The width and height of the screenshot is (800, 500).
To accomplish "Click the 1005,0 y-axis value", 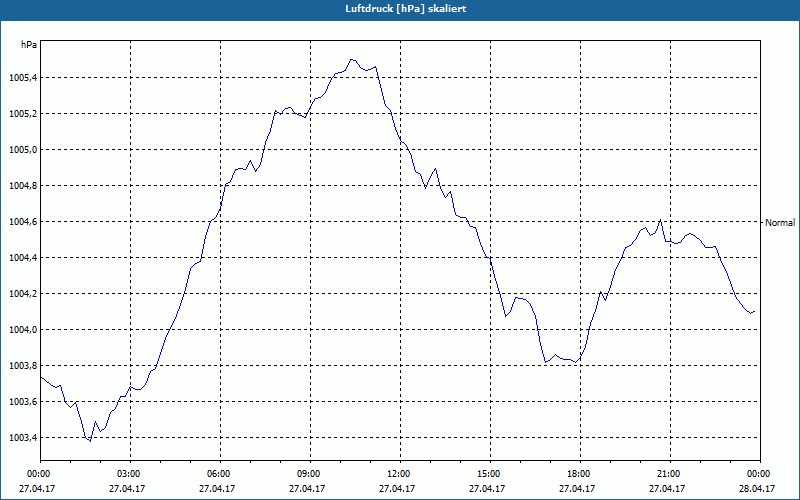I will click(22, 150).
